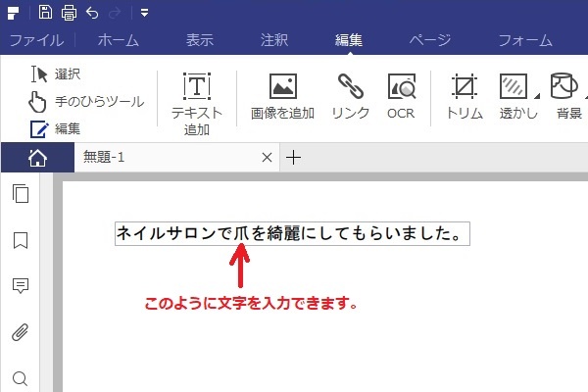
Task: Click 画像を追加 to insert image
Action: tap(282, 97)
